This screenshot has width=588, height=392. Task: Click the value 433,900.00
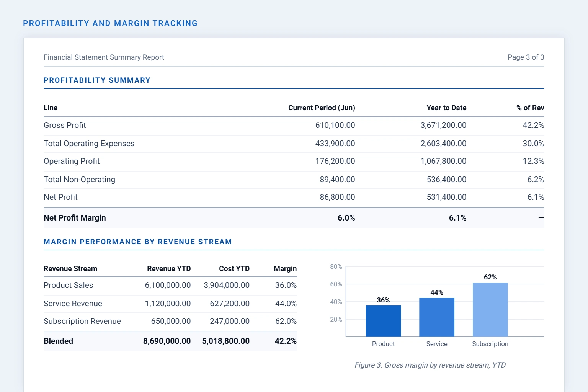335,144
